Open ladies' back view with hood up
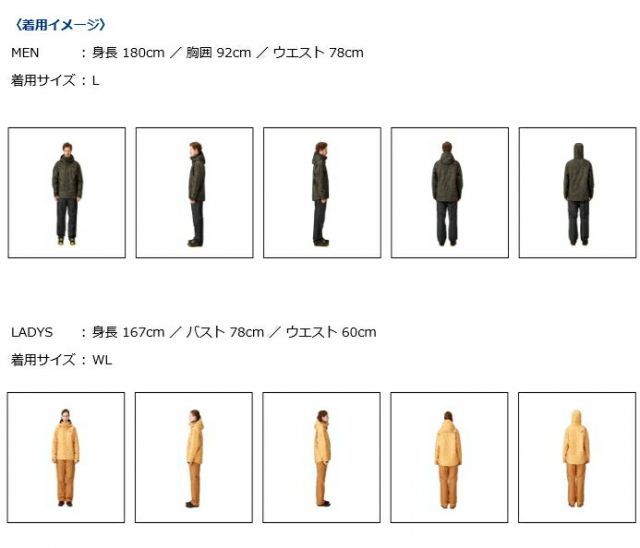This screenshot has height=548, width=640. (x=577, y=457)
